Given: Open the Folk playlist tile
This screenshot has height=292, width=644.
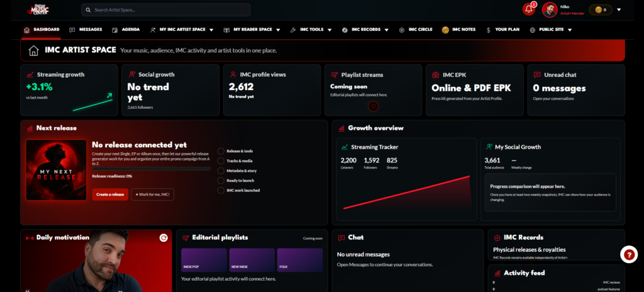Looking at the screenshot, I should click(300, 261).
